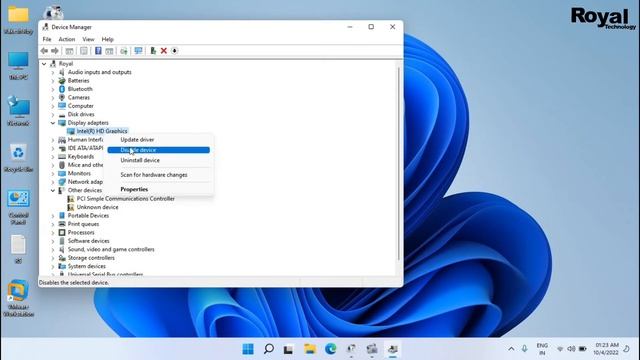Collapse the Other devices category
The image size is (640, 360).
53,190
